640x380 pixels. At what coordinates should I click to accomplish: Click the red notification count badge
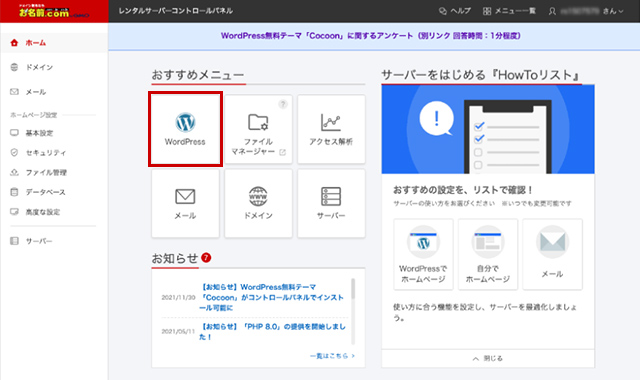[206, 258]
